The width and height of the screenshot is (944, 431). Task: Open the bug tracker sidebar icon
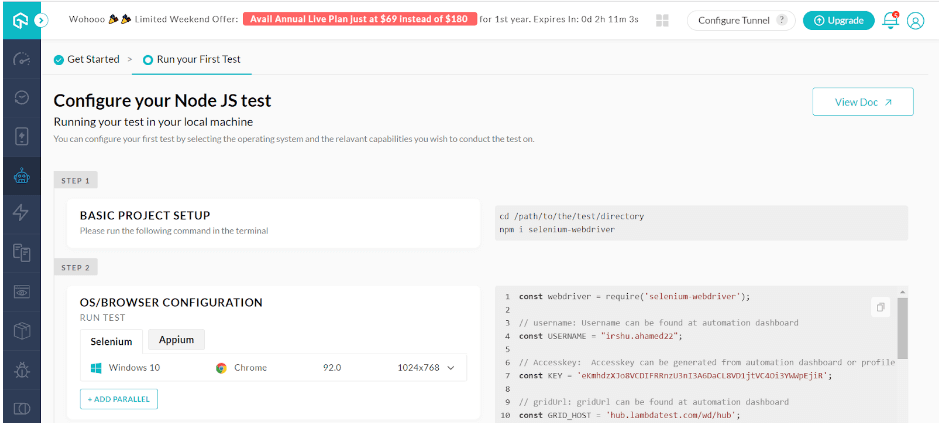21,370
